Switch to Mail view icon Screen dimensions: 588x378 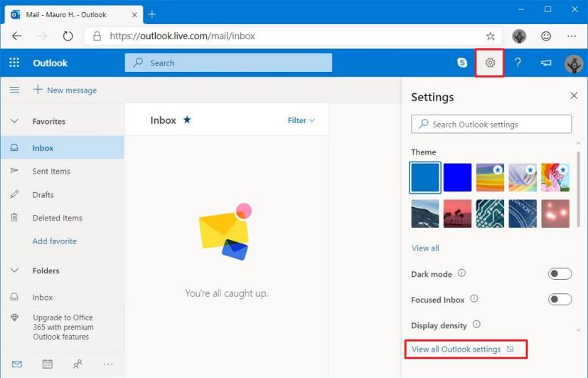[17, 364]
